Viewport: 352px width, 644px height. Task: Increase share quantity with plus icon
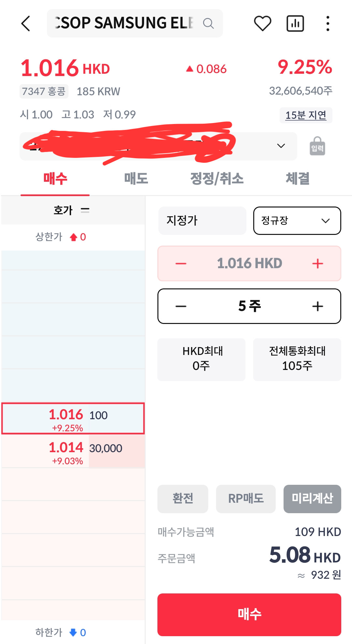(x=318, y=306)
